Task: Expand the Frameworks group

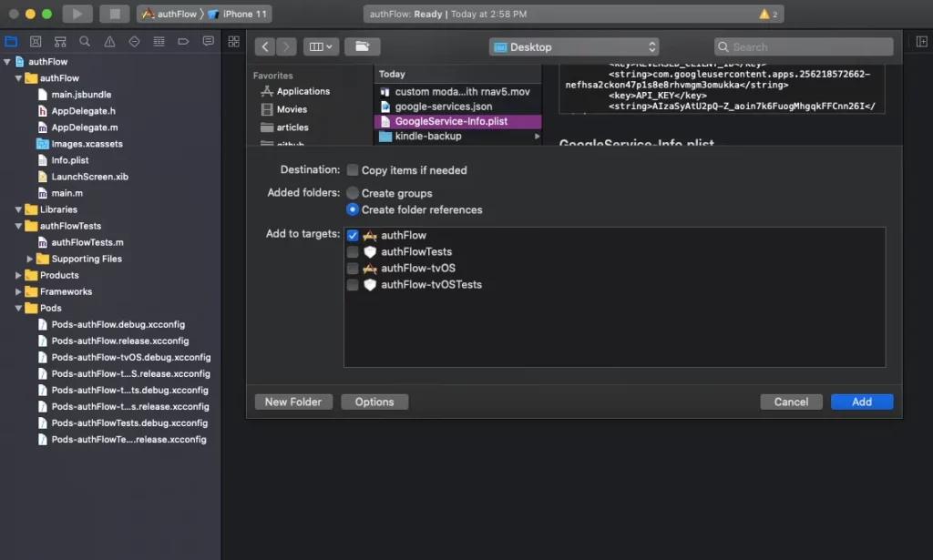Action: coord(18,292)
